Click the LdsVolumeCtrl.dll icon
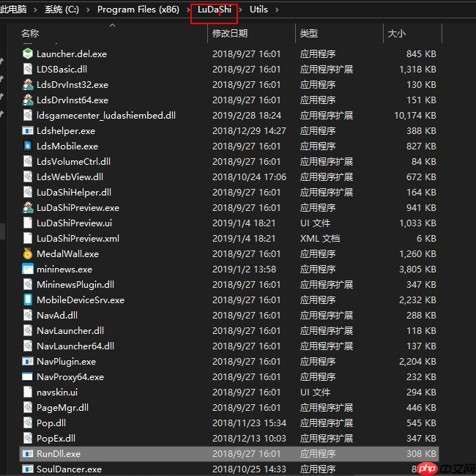This screenshot has height=476, width=476. 28,162
